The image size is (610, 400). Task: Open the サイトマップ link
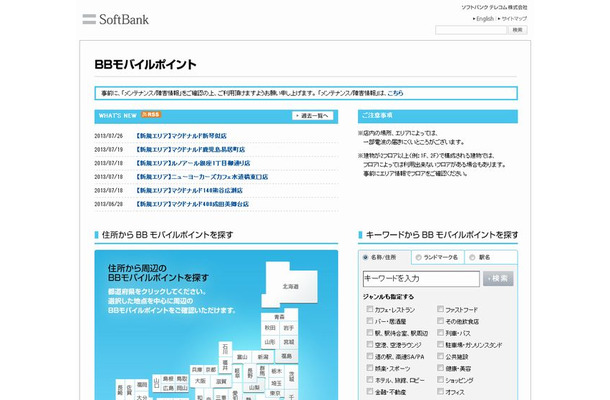(514, 19)
